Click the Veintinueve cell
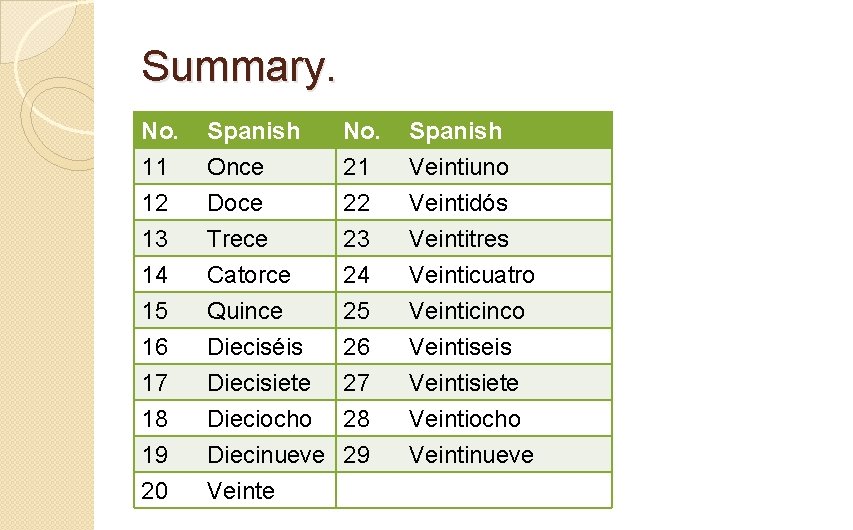The image size is (853, 530). 472,455
